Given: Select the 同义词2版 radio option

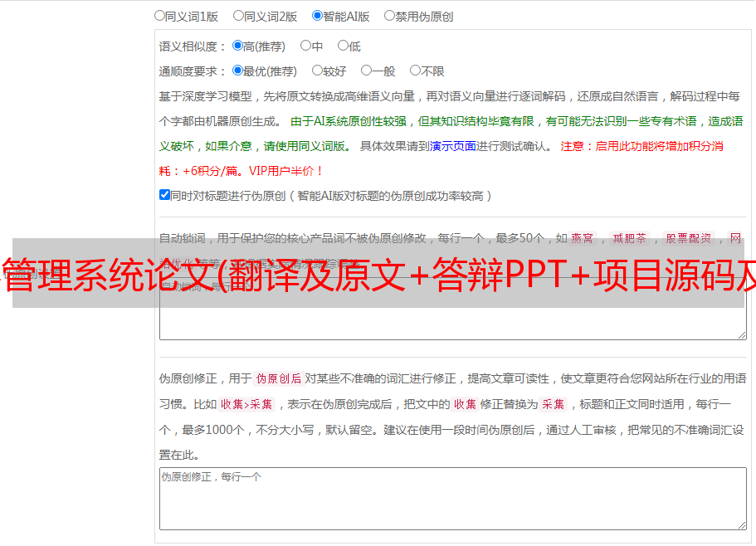Looking at the screenshot, I should click(x=238, y=16).
